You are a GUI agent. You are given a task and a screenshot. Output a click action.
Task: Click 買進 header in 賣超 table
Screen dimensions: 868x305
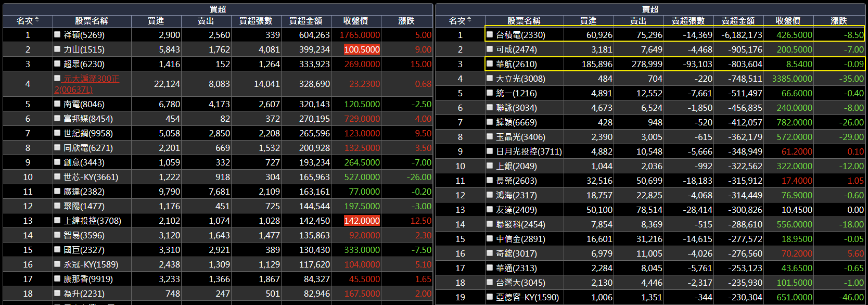click(588, 21)
